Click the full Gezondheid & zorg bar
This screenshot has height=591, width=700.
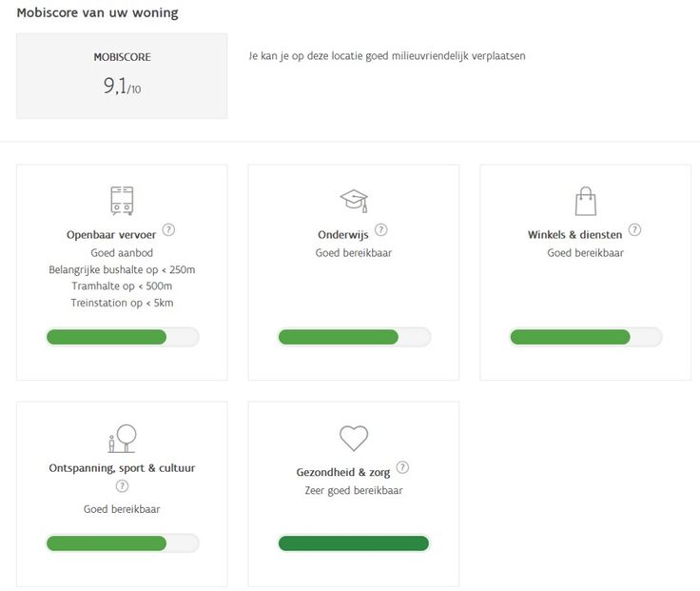pos(354,543)
